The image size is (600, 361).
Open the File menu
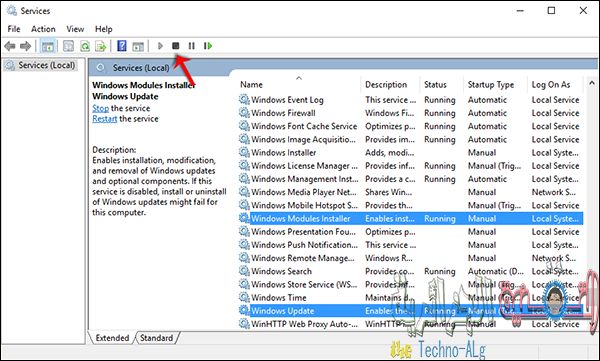coord(14,29)
